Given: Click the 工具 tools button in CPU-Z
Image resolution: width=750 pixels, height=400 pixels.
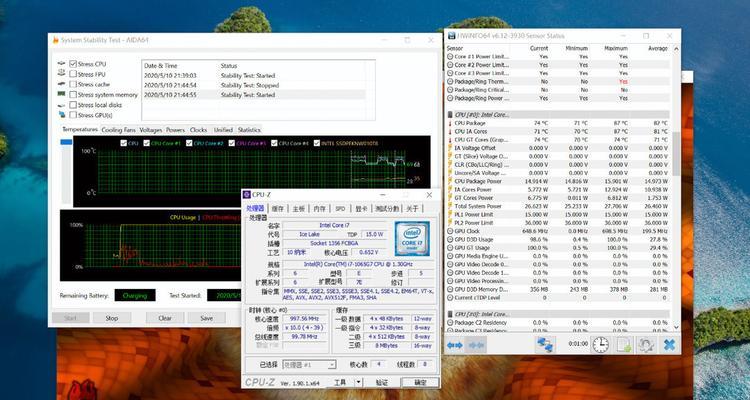Looking at the screenshot, I should 340,382.
